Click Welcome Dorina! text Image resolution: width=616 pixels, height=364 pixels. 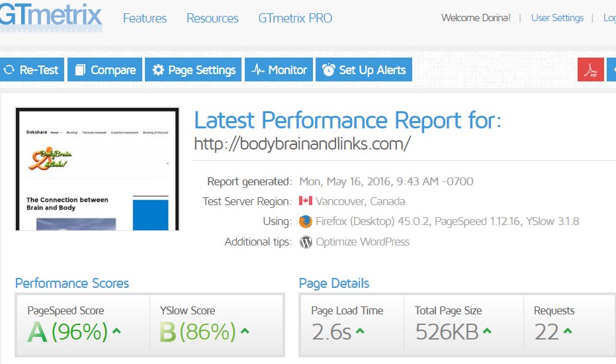click(x=475, y=18)
